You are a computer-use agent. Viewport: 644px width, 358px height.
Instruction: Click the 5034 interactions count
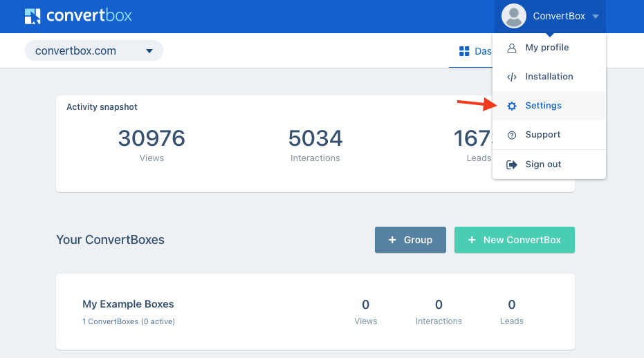click(x=315, y=138)
